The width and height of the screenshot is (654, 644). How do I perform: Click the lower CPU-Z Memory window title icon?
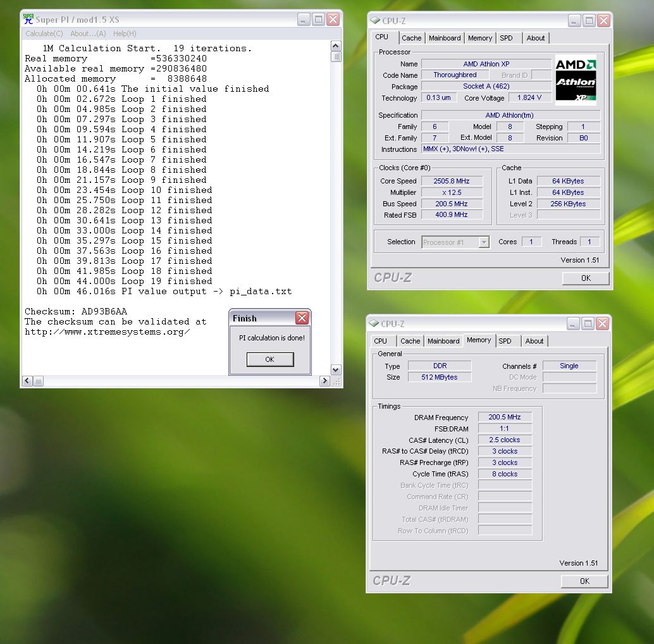[x=374, y=323]
